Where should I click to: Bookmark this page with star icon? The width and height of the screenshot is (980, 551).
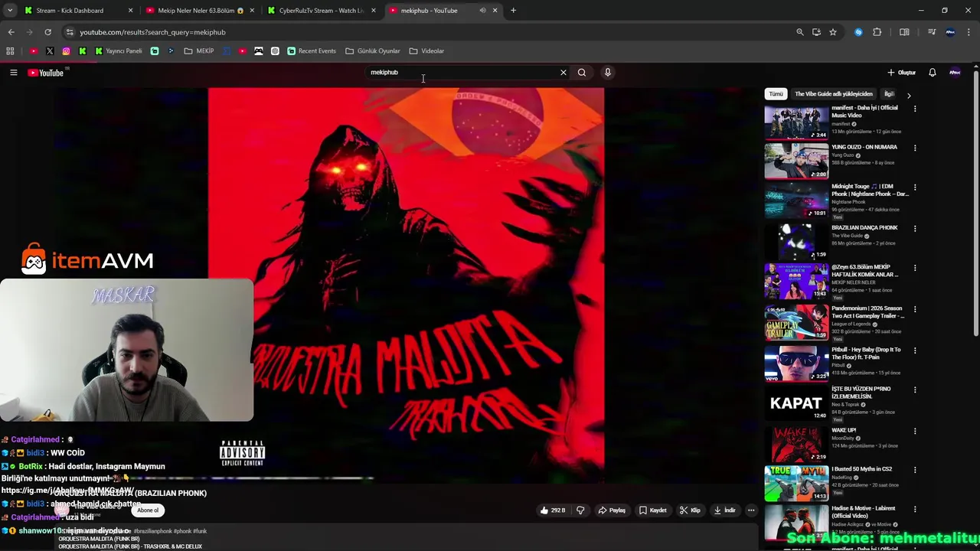[x=833, y=32]
